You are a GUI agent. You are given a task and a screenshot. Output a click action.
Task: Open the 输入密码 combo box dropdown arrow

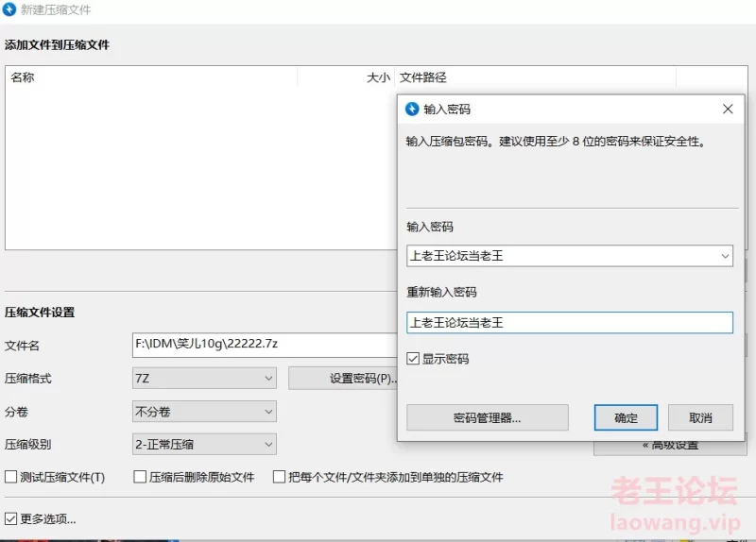tap(725, 256)
